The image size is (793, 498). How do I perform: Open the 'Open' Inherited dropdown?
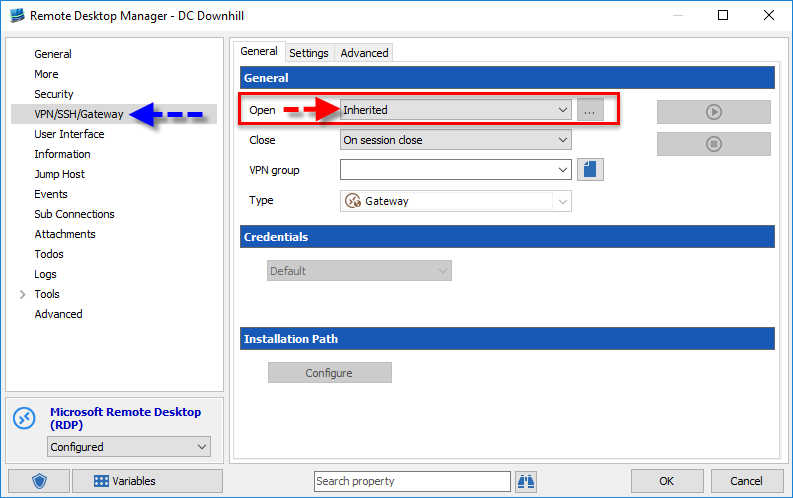456,110
